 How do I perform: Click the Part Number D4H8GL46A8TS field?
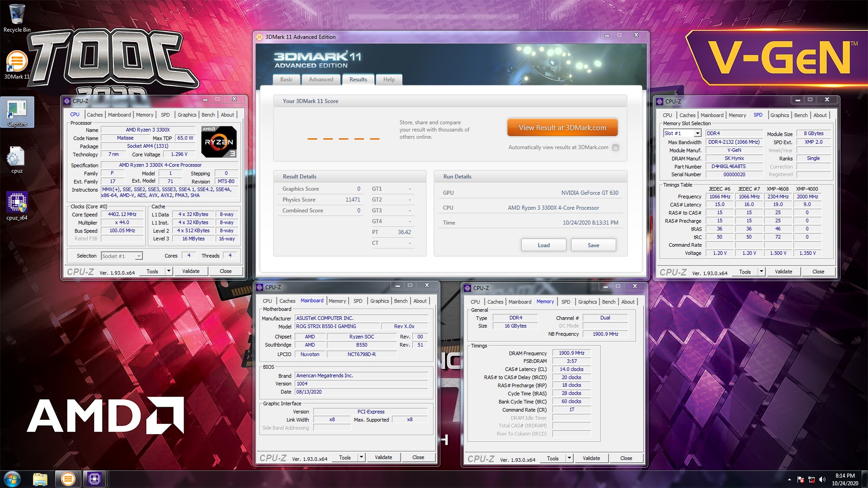tap(734, 166)
